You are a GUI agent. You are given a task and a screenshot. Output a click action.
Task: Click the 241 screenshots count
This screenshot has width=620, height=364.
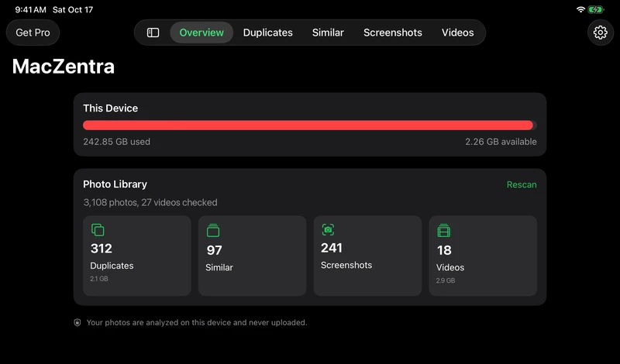332,248
